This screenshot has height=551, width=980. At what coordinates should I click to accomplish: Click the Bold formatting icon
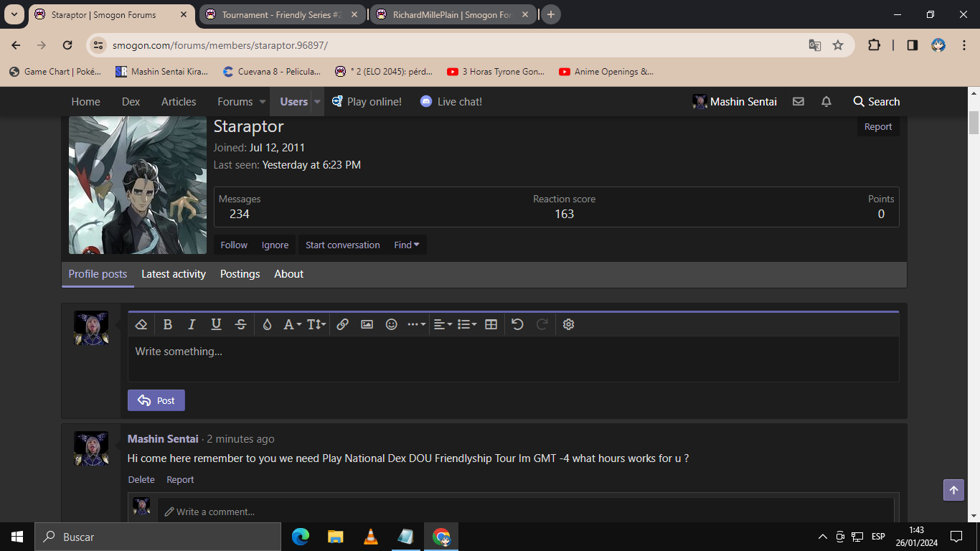pyautogui.click(x=167, y=324)
